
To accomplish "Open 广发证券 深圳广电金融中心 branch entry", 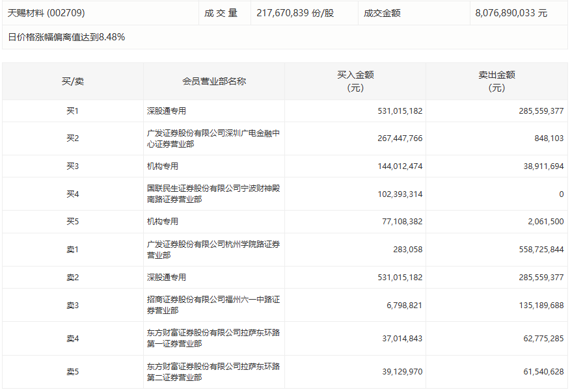I will click(213, 138).
